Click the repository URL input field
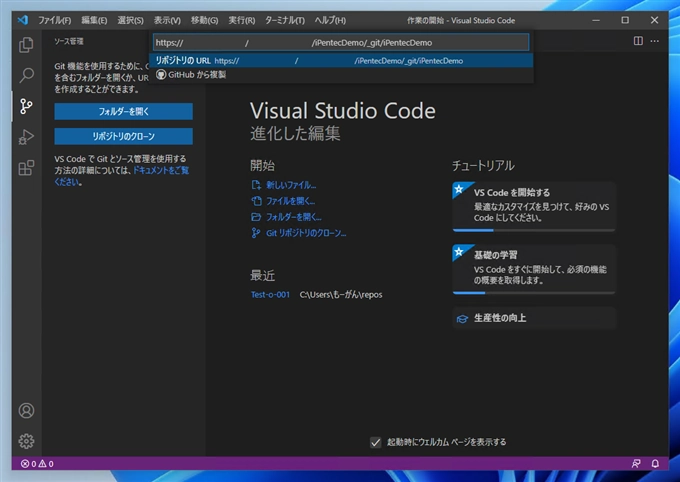This screenshot has width=680, height=482. click(x=341, y=43)
